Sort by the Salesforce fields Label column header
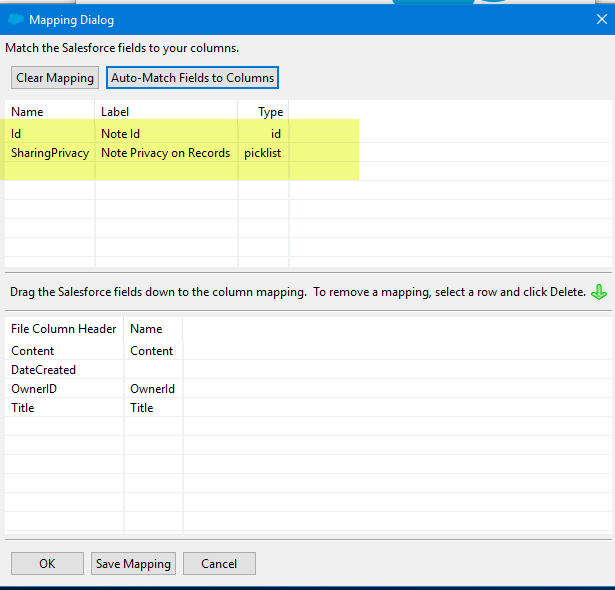The image size is (615, 590). tap(166, 112)
